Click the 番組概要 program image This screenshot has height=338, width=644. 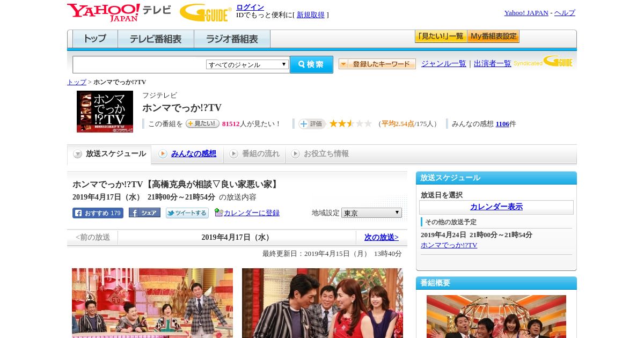(x=496, y=317)
